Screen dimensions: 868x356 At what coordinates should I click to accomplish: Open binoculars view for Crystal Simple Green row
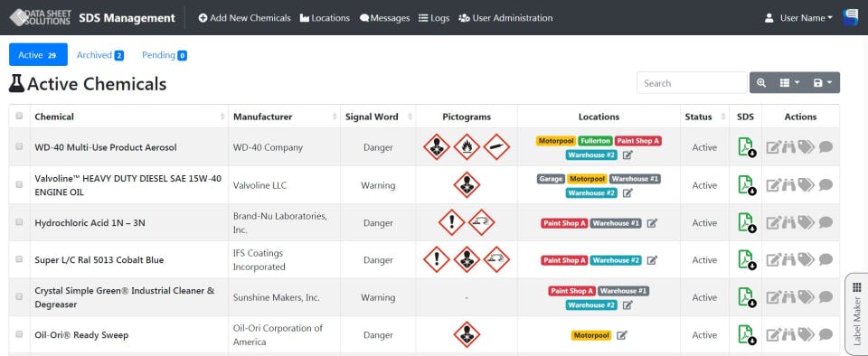(x=788, y=297)
